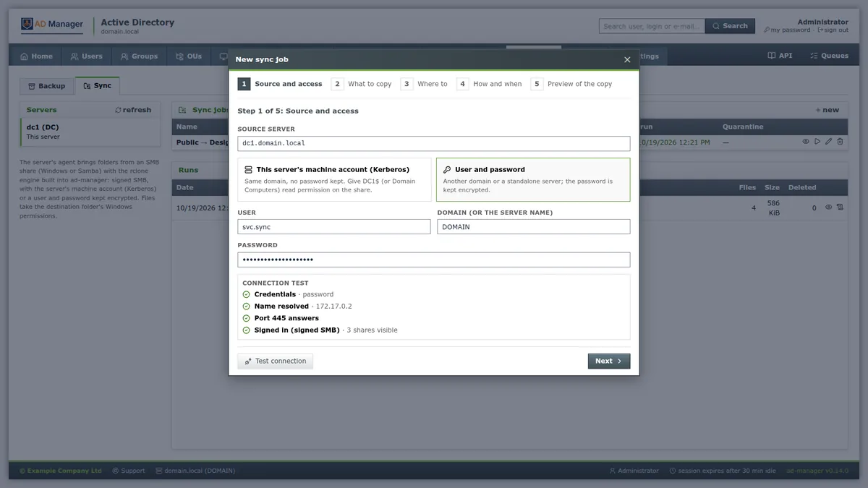Proceed with the Next button

tap(608, 361)
